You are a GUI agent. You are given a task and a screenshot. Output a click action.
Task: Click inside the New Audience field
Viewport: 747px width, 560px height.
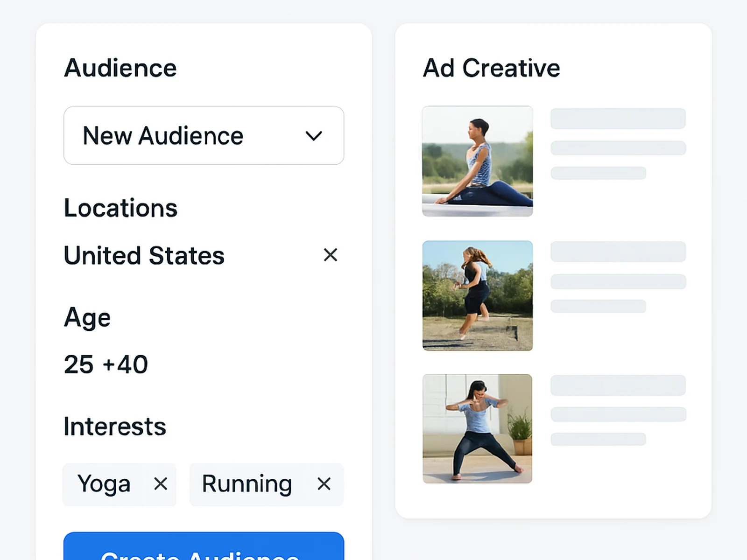[162, 136]
